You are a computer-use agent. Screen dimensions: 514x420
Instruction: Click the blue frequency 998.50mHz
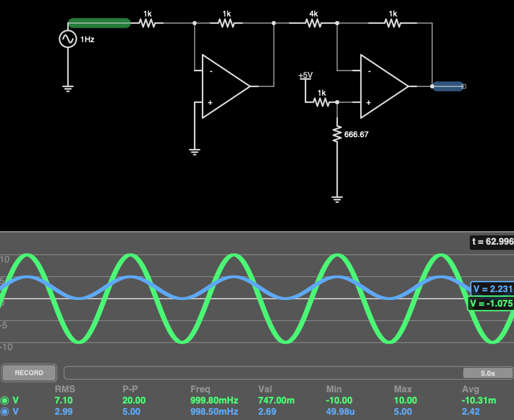pyautogui.click(x=214, y=411)
